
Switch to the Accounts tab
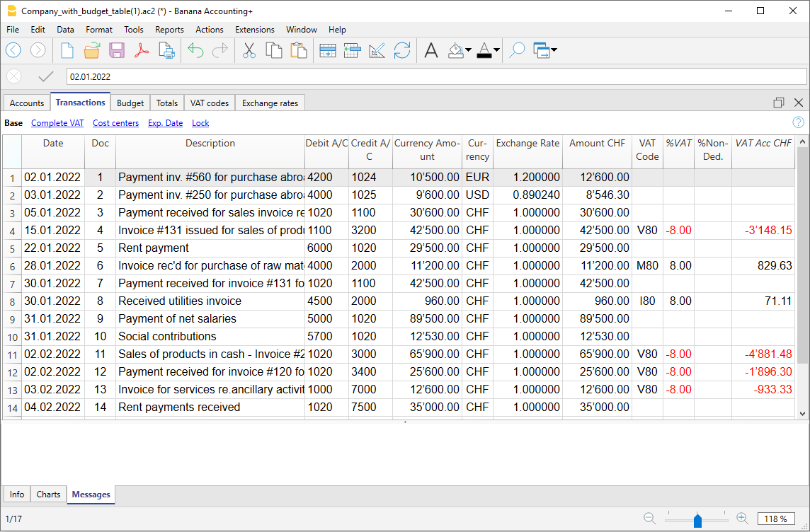[27, 103]
